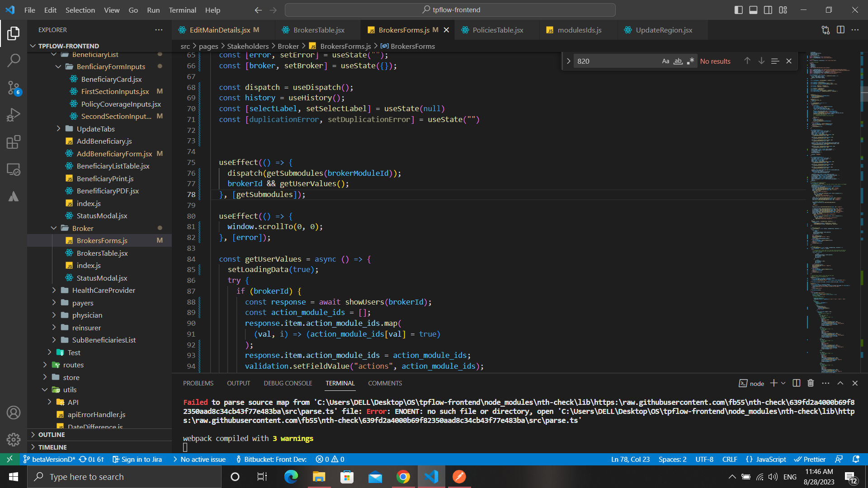Screen dimensions: 868x488
Task: Open Manage gear icon in activity bar
Action: [x=14, y=439]
